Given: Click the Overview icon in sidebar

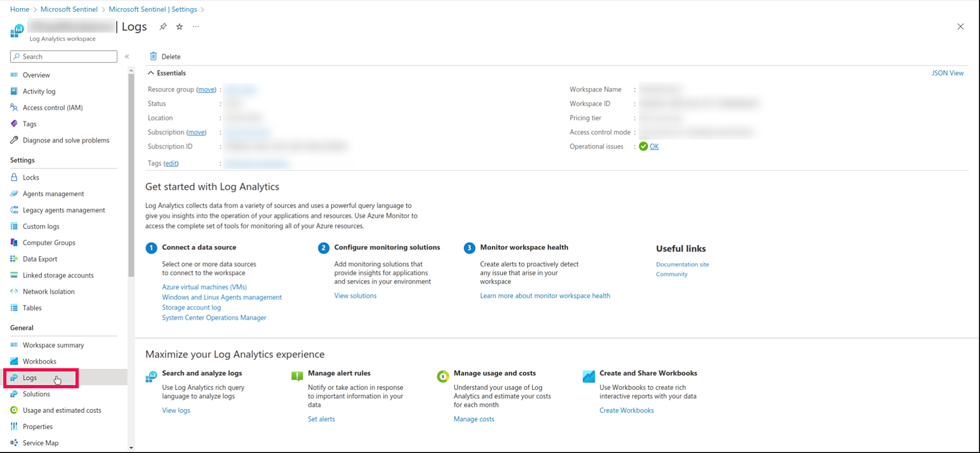Looking at the screenshot, I should pyautogui.click(x=14, y=75).
